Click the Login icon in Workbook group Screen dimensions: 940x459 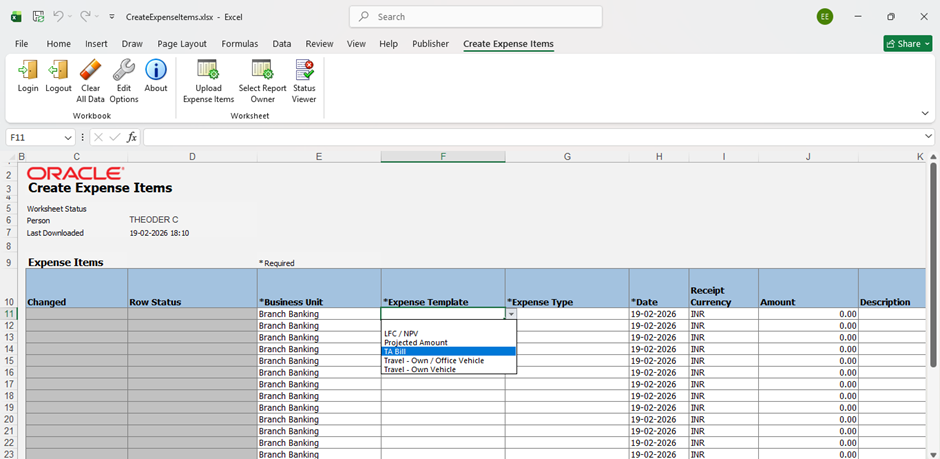28,70
